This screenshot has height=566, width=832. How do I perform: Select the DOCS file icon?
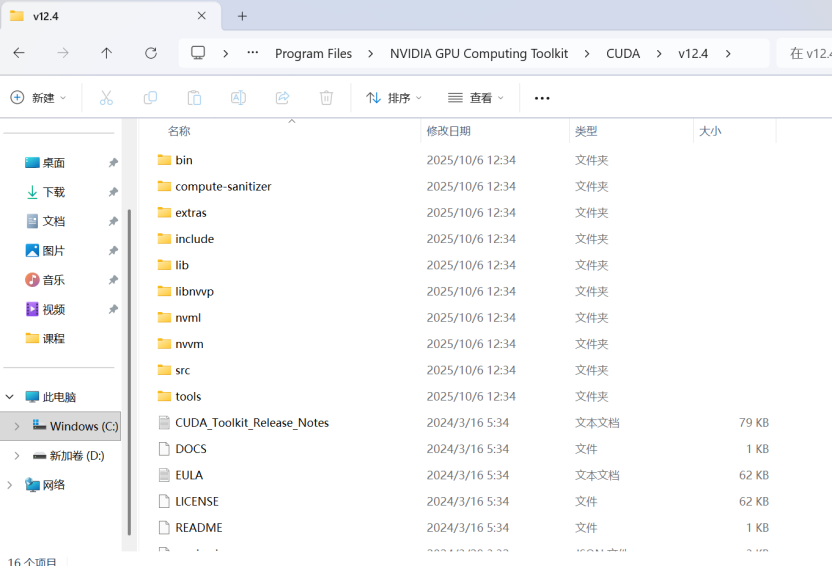(164, 449)
